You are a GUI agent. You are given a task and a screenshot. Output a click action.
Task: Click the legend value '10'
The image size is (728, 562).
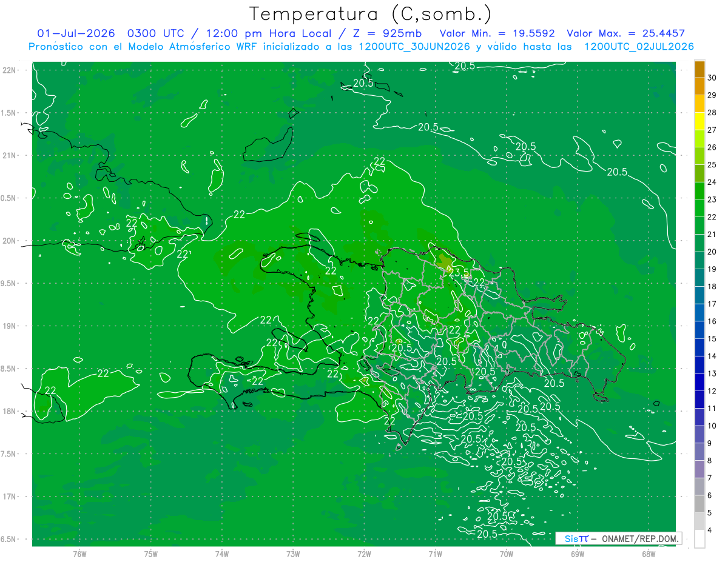[712, 426]
